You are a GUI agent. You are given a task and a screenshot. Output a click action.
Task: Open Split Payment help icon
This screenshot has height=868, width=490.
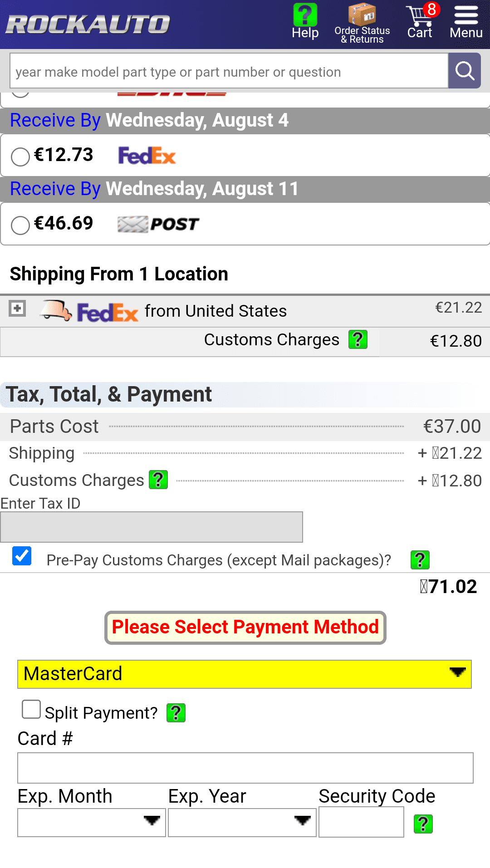[x=176, y=713]
